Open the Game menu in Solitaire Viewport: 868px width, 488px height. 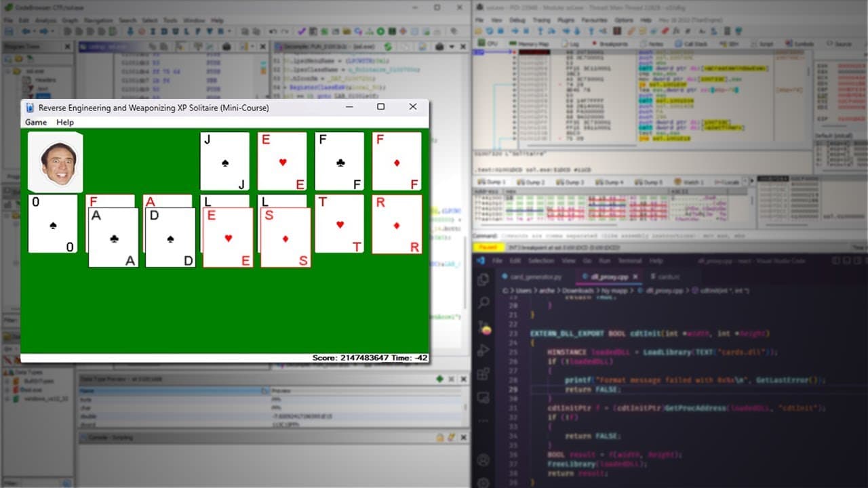tap(36, 122)
